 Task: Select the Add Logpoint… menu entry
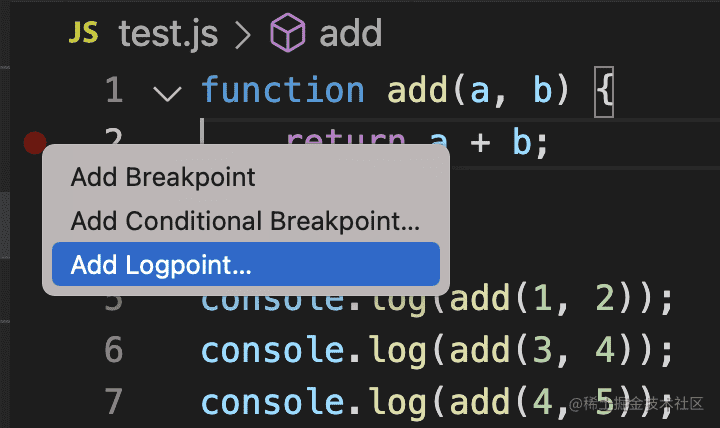246,264
